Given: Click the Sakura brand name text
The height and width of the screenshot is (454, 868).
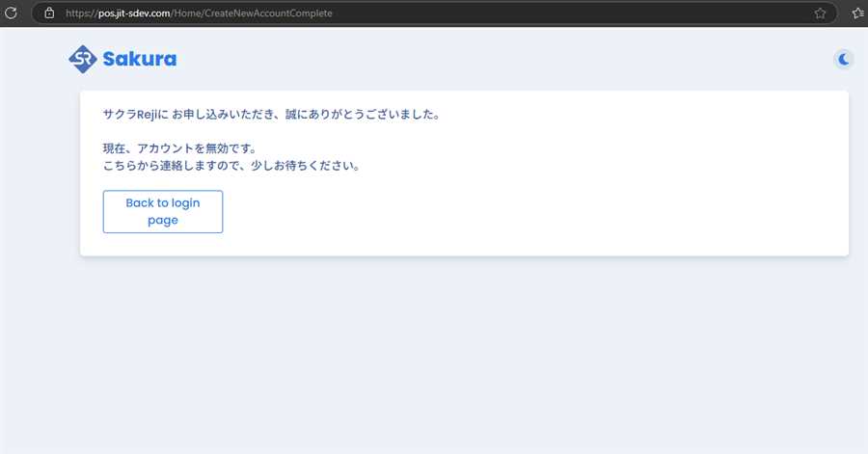Looking at the screenshot, I should click(x=140, y=60).
